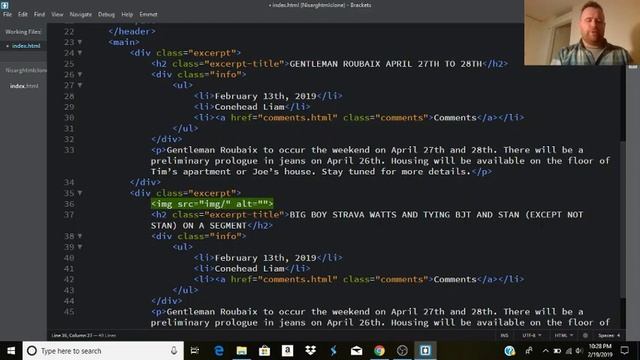Viewport: 640px width, 360px height.
Task: Click the network icon in tray
Action: (x=568, y=351)
